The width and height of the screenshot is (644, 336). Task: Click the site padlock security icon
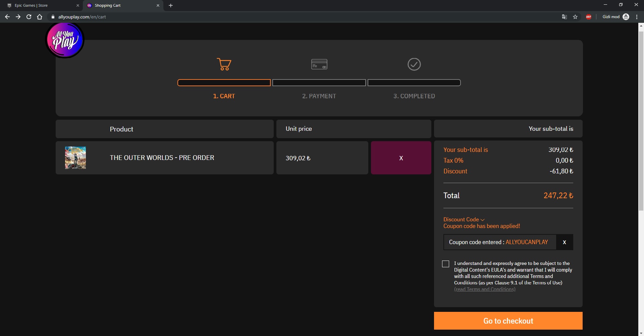[53, 17]
